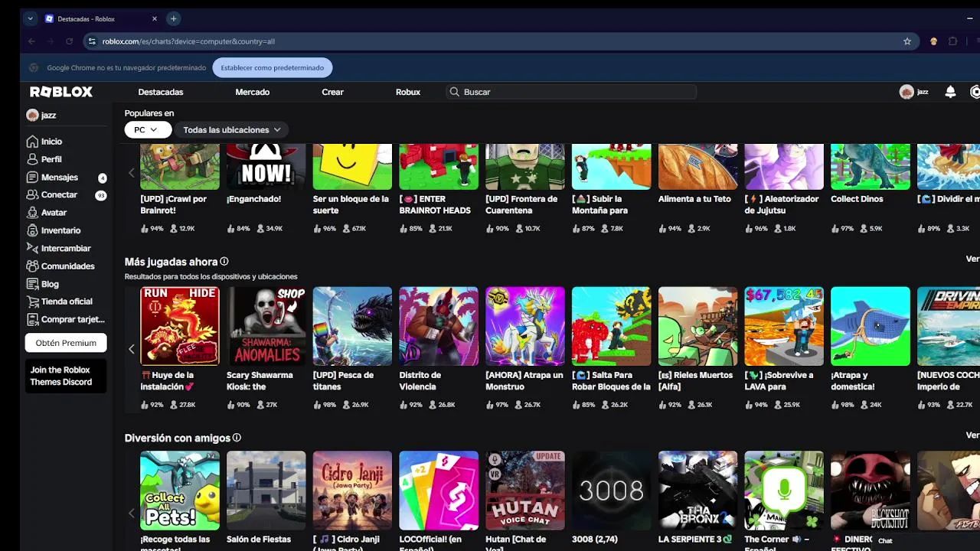The height and width of the screenshot is (551, 980).
Task: Open the Crear tab
Action: [x=332, y=92]
